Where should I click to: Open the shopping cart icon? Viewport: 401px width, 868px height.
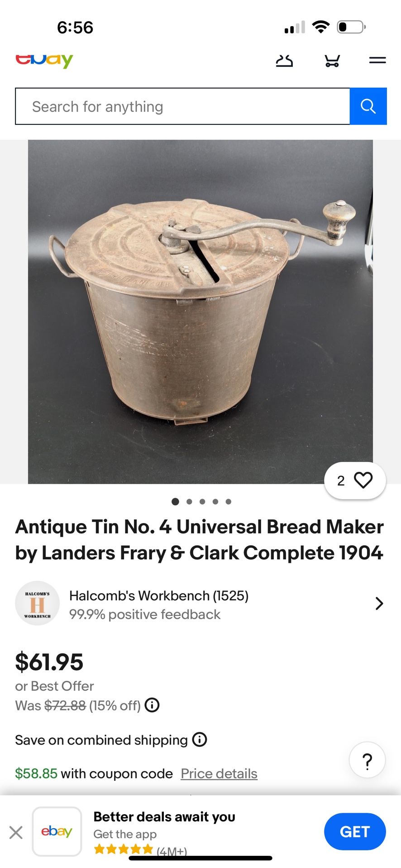[x=332, y=61]
